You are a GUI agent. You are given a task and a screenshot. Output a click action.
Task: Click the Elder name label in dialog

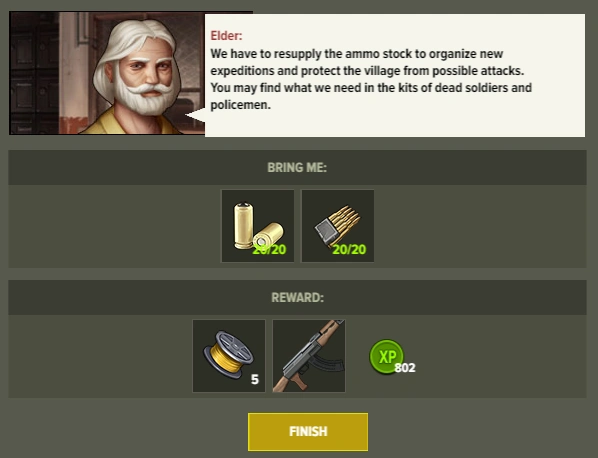(226, 35)
